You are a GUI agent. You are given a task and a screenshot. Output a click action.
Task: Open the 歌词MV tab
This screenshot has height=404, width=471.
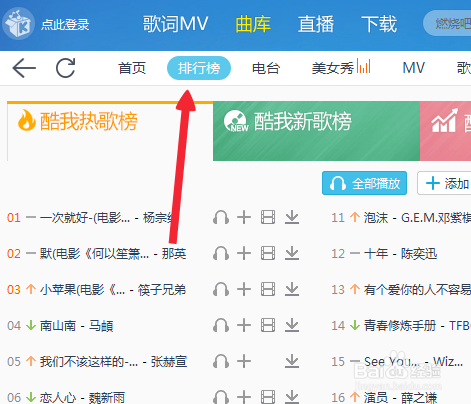175,24
